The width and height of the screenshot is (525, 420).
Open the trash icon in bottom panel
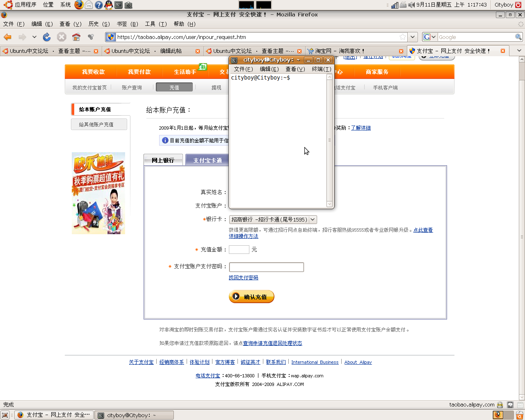pyautogui.click(x=519, y=415)
